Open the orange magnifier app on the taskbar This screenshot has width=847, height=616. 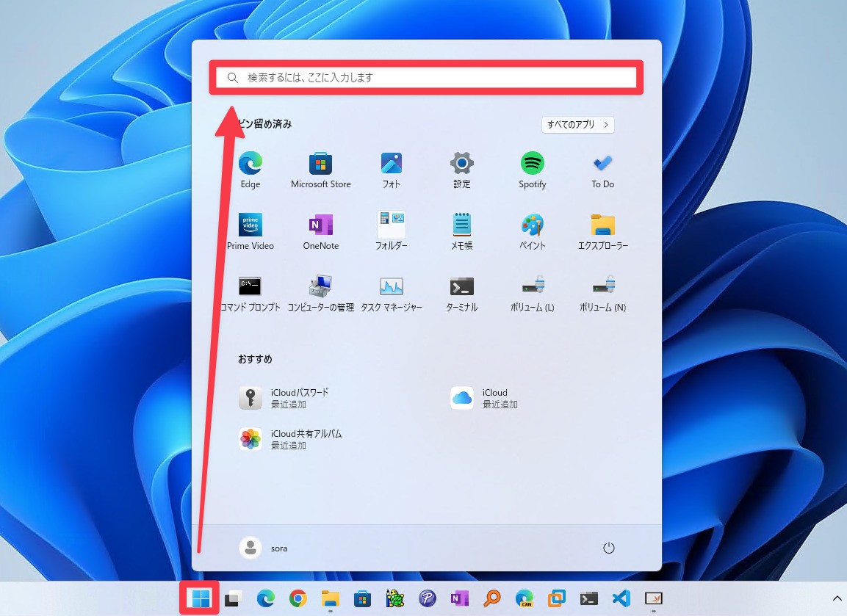(492, 598)
